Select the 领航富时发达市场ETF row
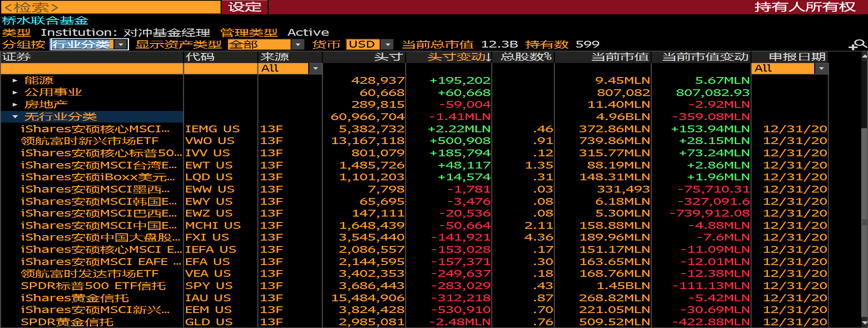This screenshot has height=328, width=868. pos(414,274)
